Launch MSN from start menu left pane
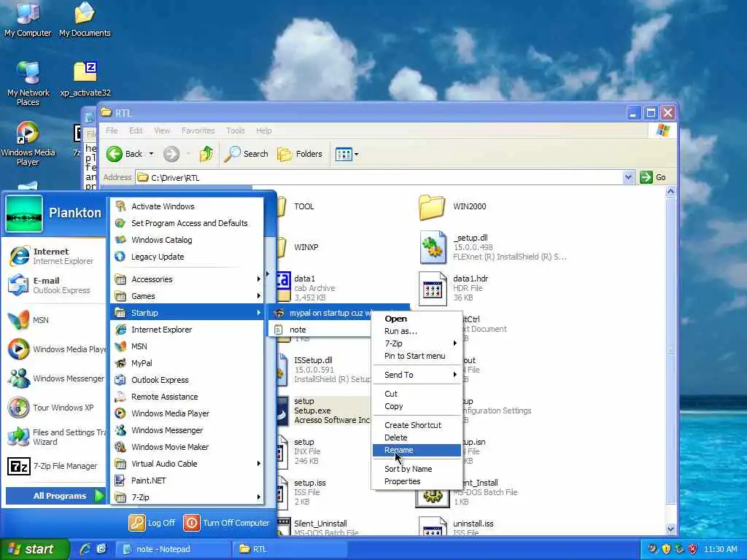 55,320
